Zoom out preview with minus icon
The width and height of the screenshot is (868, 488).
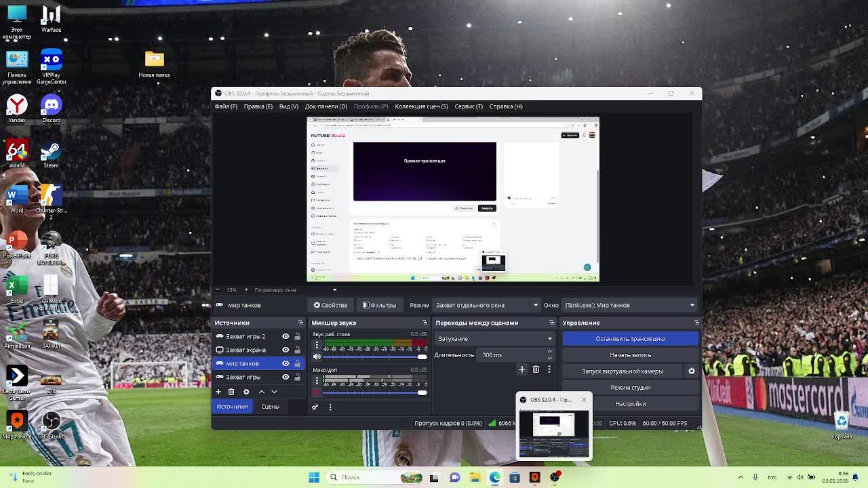pyautogui.click(x=217, y=290)
